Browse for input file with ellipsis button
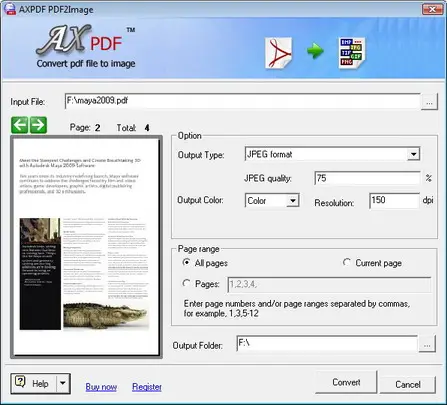Viewport: 447px width, 405px height. click(x=429, y=102)
